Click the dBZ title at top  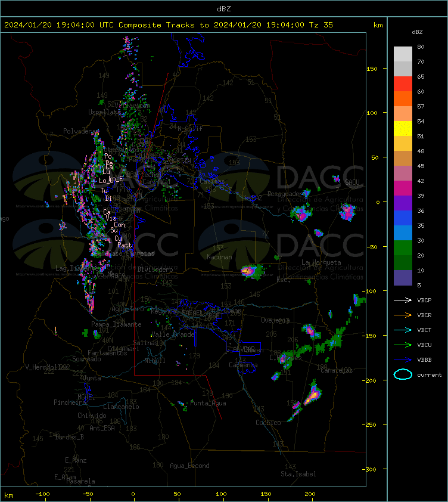pyautogui.click(x=223, y=8)
